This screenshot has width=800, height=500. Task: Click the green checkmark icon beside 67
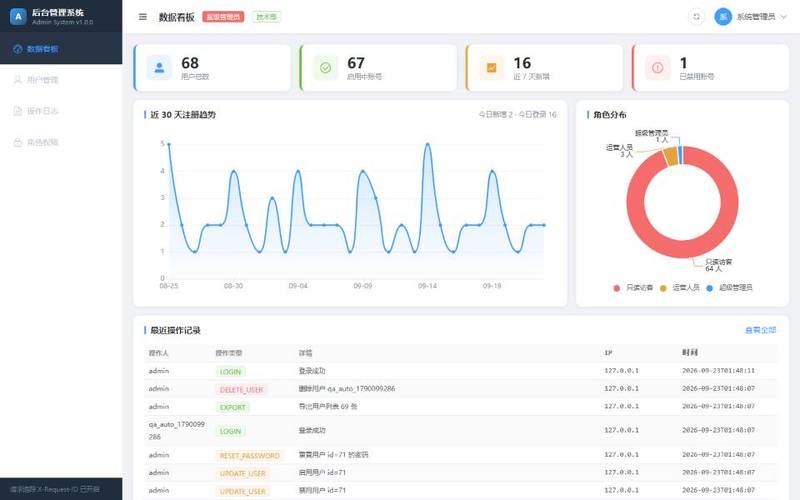(x=325, y=68)
